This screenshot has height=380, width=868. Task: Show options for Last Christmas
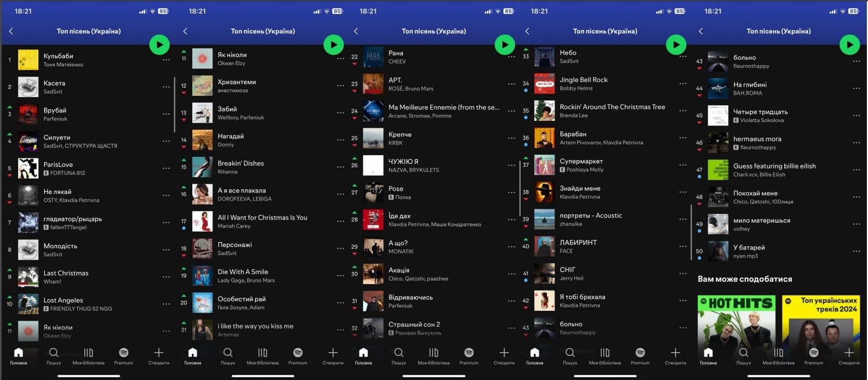[x=167, y=277]
